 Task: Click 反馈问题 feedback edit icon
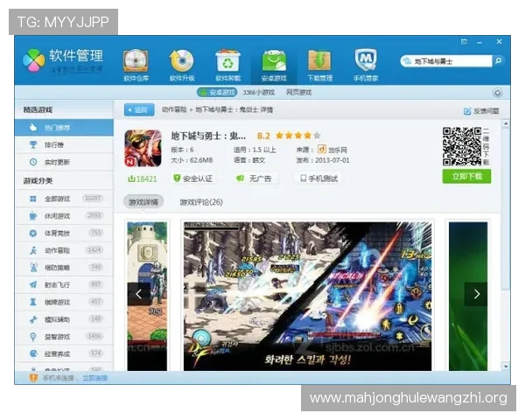(467, 111)
